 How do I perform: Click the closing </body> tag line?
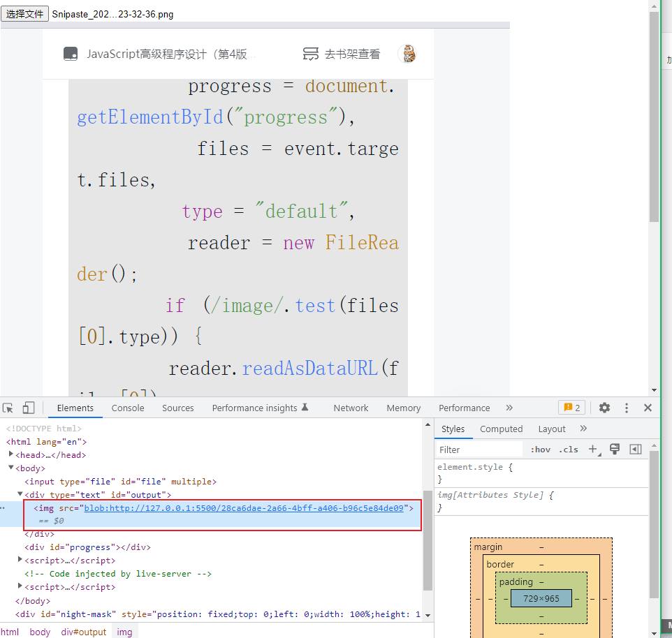(x=33, y=601)
